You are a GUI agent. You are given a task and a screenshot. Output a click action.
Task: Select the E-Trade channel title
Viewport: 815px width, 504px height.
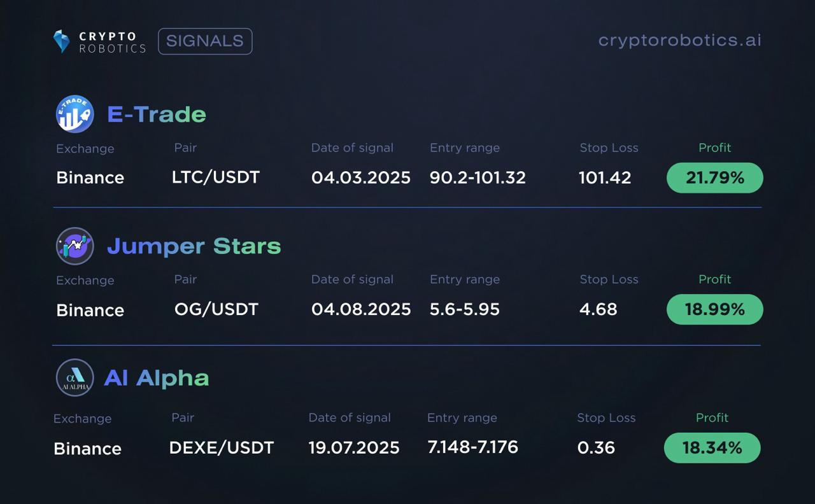157,115
